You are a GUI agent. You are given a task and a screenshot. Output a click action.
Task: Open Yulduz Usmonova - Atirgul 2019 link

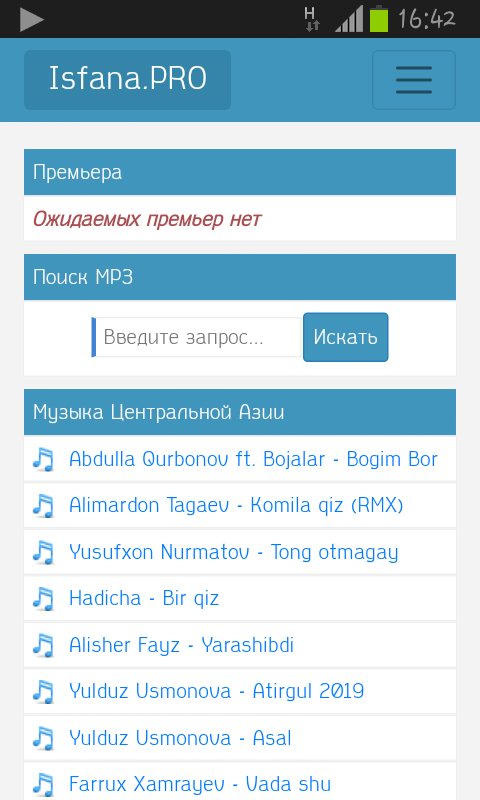click(x=216, y=691)
